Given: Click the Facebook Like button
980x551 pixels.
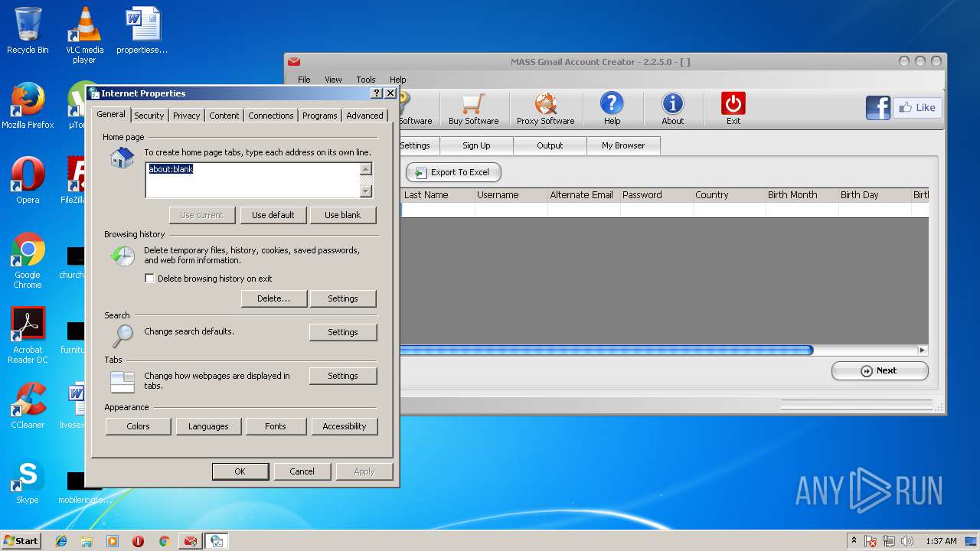Looking at the screenshot, I should pos(917,108).
